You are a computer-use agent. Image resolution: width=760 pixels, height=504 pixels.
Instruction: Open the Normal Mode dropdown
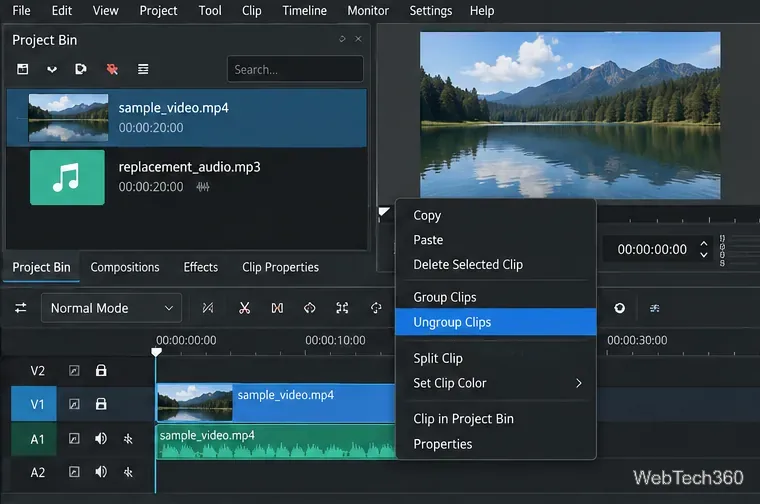(111, 308)
